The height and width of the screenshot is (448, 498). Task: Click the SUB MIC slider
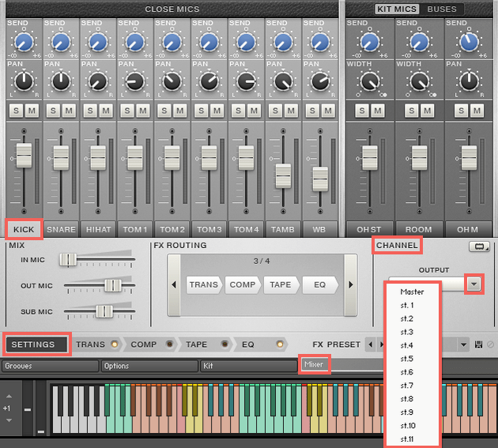(104, 311)
